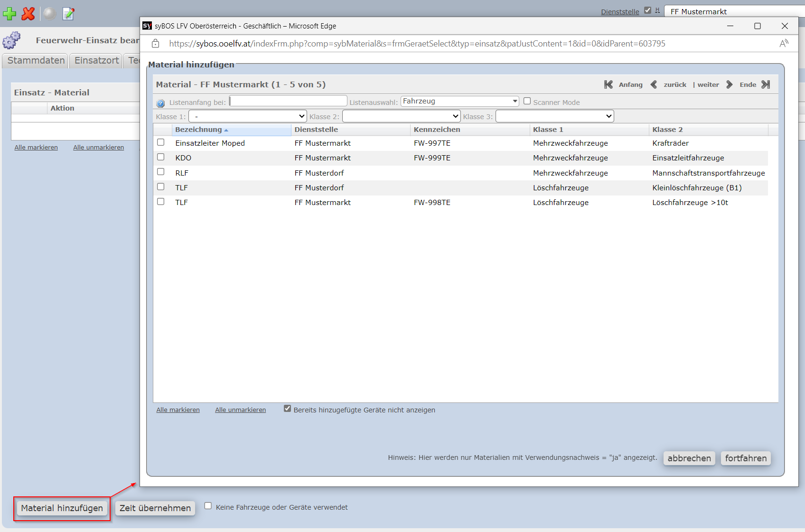This screenshot has height=532, width=805.
Task: Go back with the zurück arrow
Action: pyautogui.click(x=654, y=84)
